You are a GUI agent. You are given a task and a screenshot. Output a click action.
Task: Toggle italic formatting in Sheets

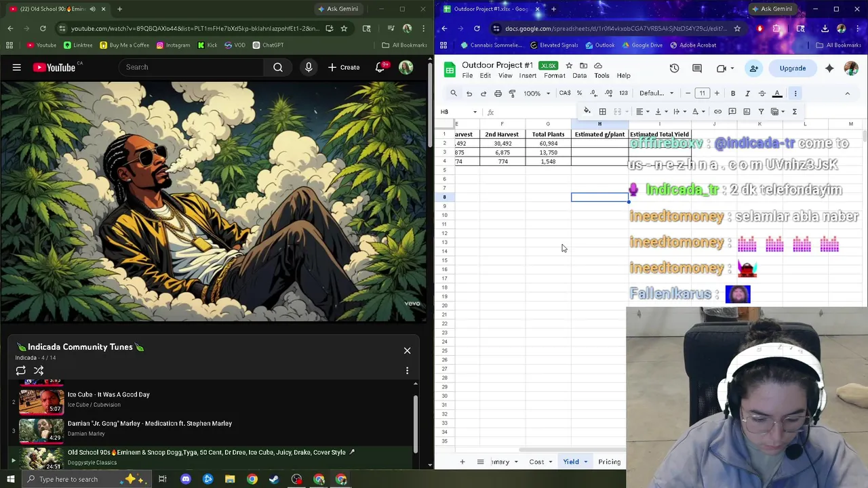tap(747, 93)
